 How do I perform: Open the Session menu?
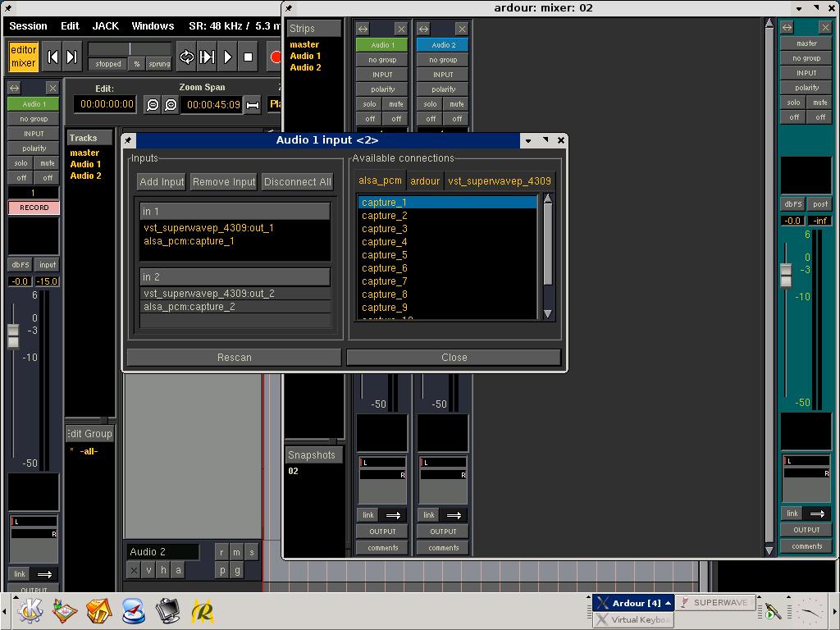[x=28, y=25]
